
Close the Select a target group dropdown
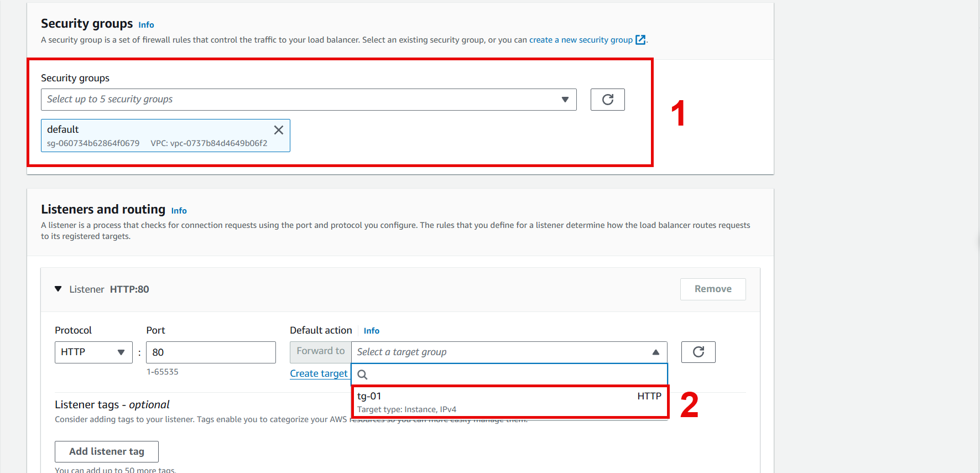coord(655,352)
